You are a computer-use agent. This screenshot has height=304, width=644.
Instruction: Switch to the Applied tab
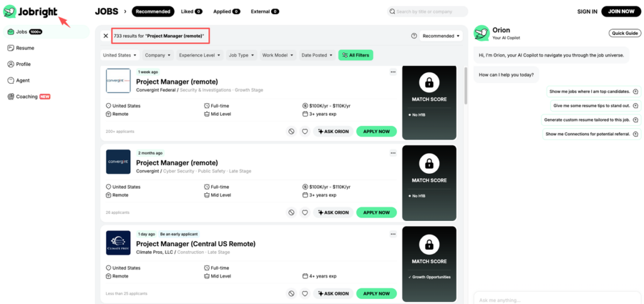point(226,11)
